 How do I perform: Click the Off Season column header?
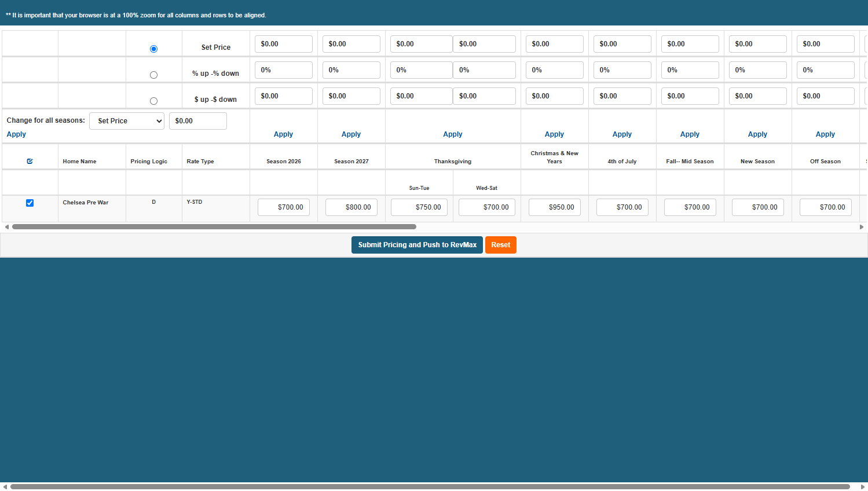(825, 162)
